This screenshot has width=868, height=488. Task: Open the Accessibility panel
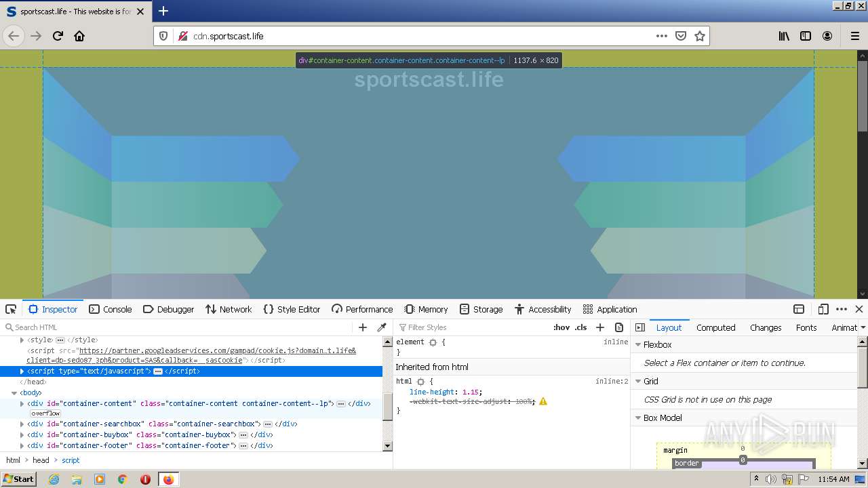[542, 309]
